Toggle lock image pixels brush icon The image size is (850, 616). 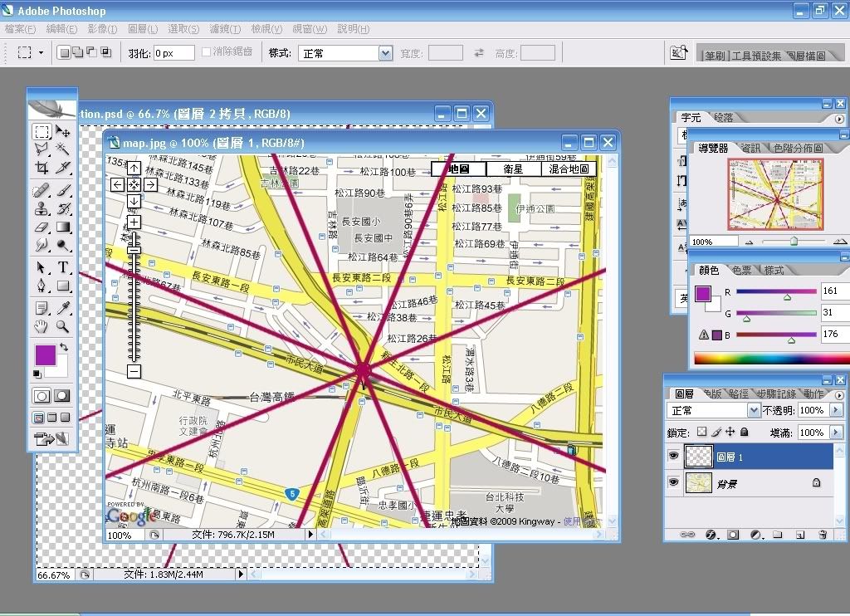pos(716,432)
